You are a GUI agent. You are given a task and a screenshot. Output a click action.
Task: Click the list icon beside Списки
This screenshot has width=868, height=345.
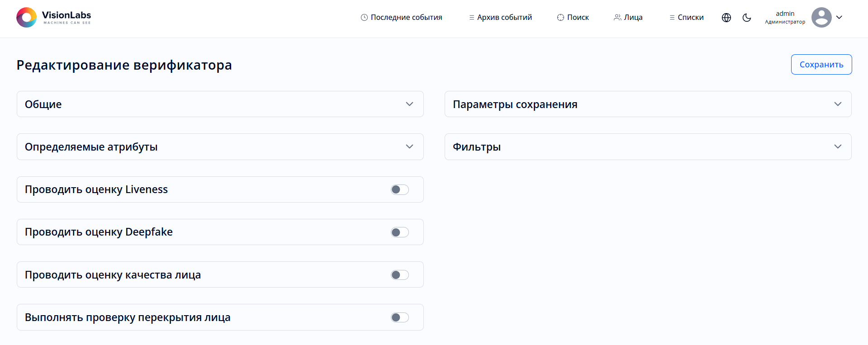(672, 18)
